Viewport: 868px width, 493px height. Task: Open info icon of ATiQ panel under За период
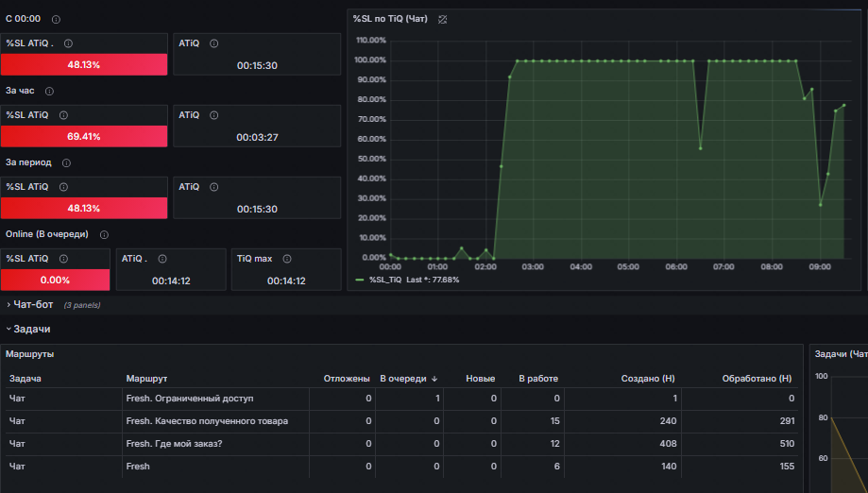(213, 188)
